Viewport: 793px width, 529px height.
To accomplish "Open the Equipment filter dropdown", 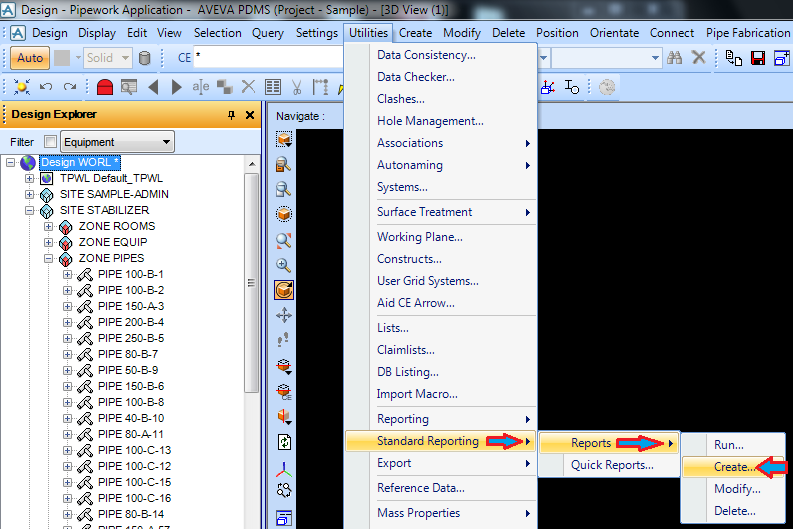I will [x=117, y=142].
